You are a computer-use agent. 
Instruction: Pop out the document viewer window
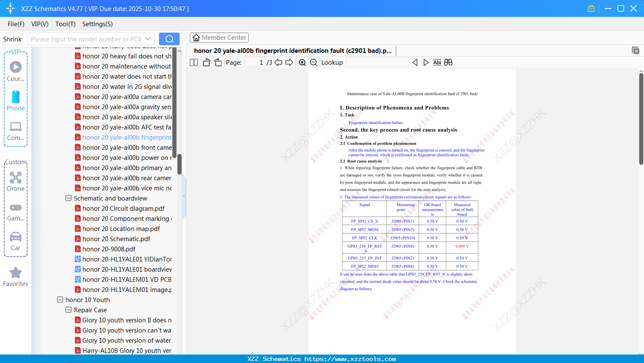(635, 50)
